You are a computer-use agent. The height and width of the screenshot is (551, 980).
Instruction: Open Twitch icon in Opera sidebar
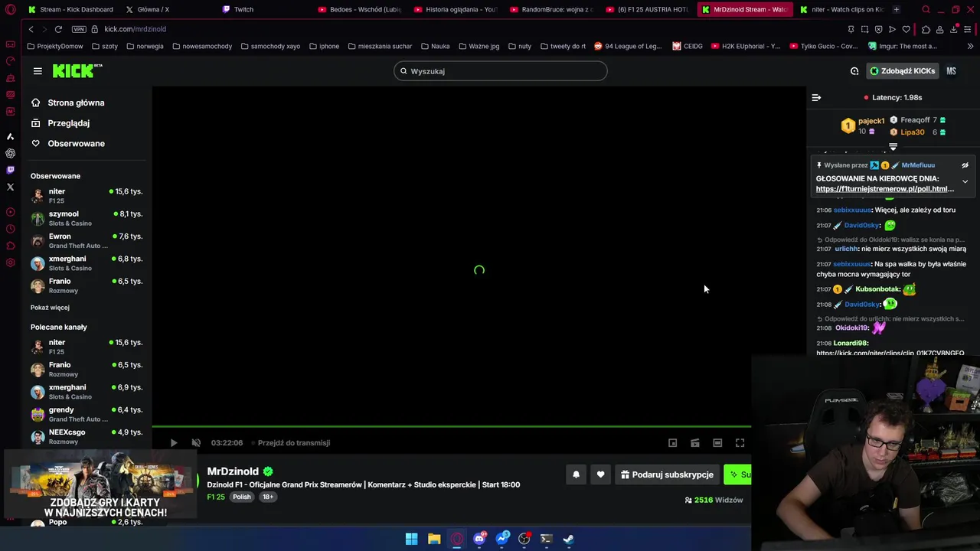(10, 170)
